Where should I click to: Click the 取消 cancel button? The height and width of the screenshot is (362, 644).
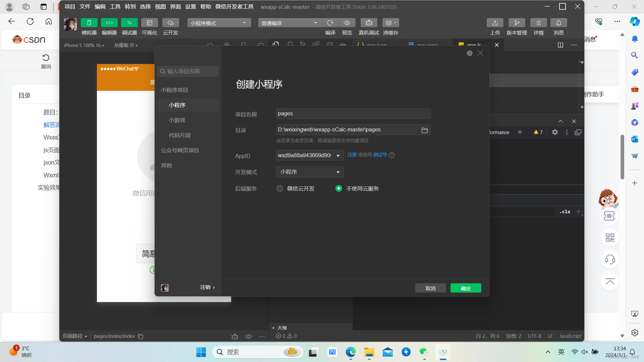(430, 288)
